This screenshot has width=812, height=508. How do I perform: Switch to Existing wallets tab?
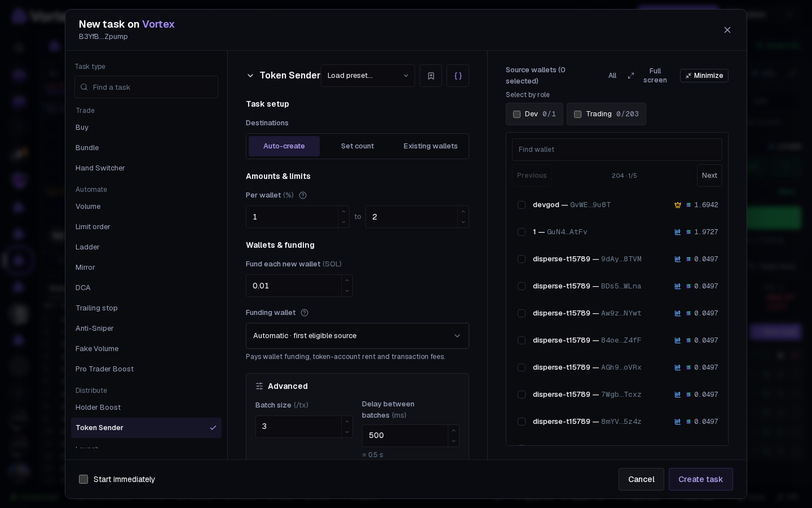tap(431, 146)
